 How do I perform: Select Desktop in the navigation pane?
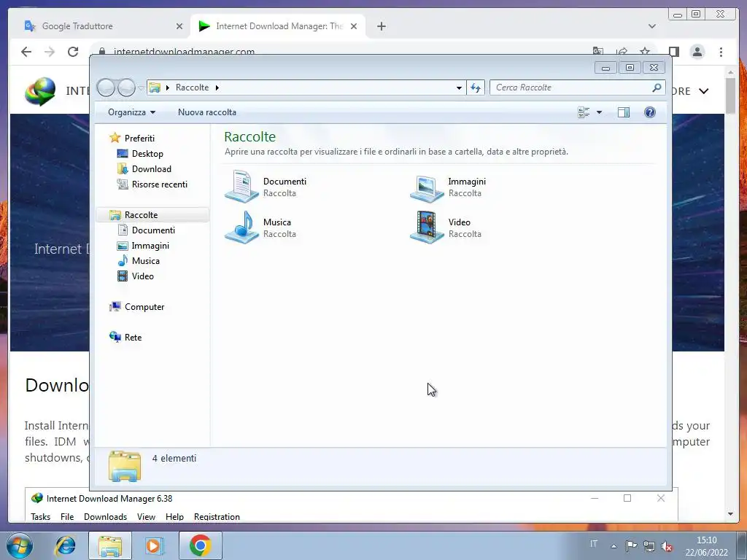point(147,153)
